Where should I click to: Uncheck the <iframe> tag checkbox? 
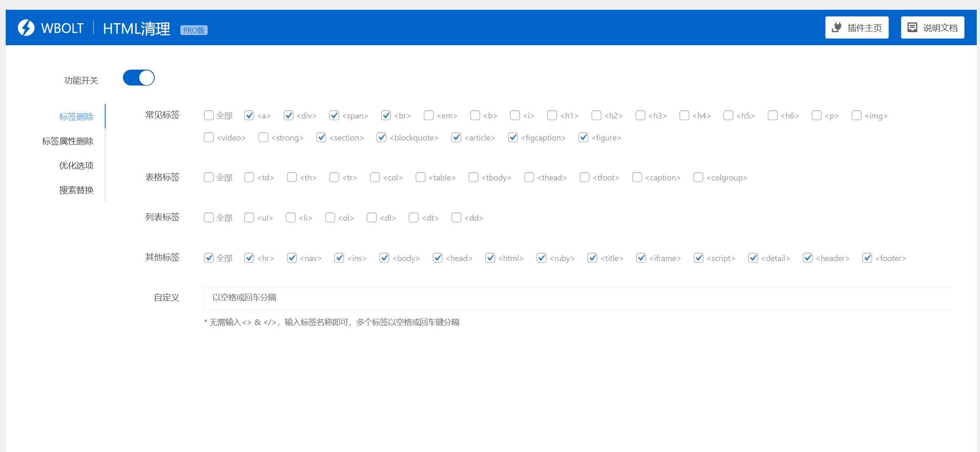click(641, 258)
